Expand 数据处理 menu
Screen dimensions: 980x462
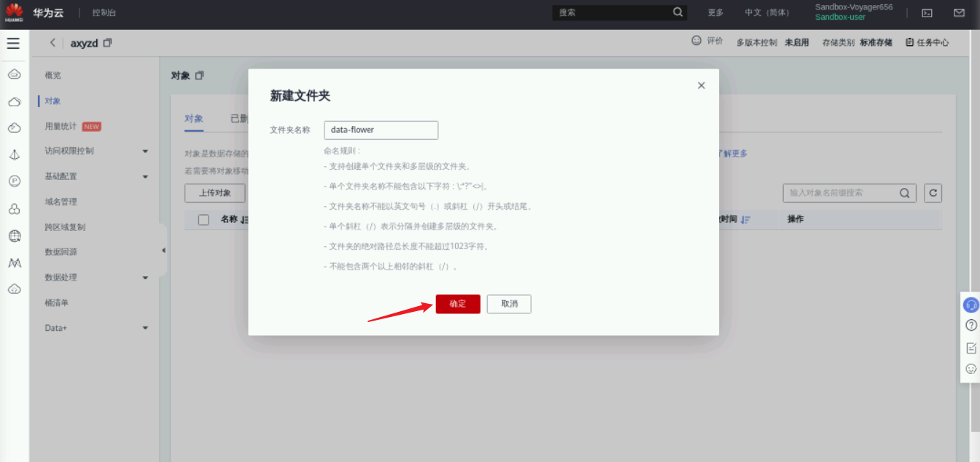(96, 278)
